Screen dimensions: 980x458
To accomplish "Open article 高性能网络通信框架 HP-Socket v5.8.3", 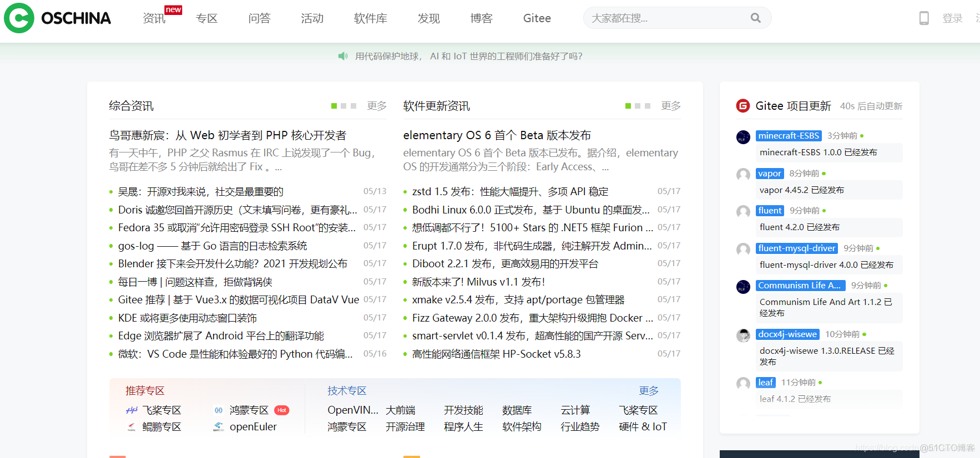I will (496, 354).
